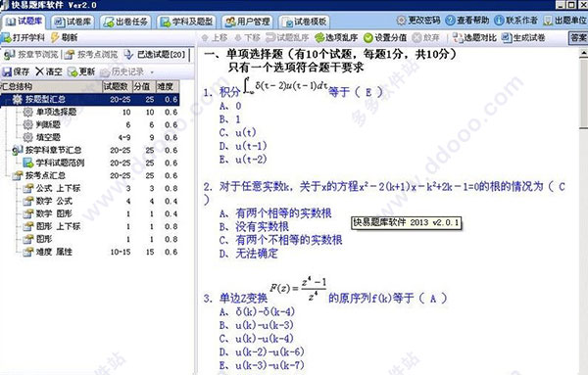The image size is (588, 375).
Task: Click vertical scrollbar up arrow
Action: (x=584, y=54)
